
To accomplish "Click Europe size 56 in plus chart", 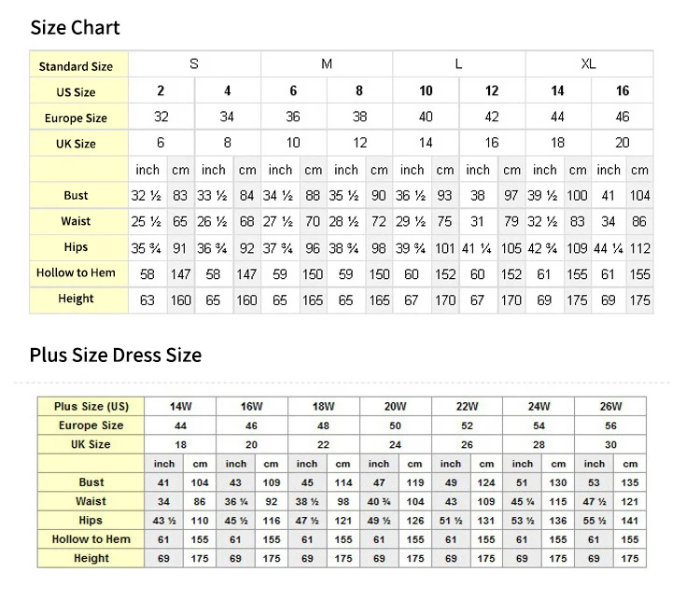I will coord(611,426).
